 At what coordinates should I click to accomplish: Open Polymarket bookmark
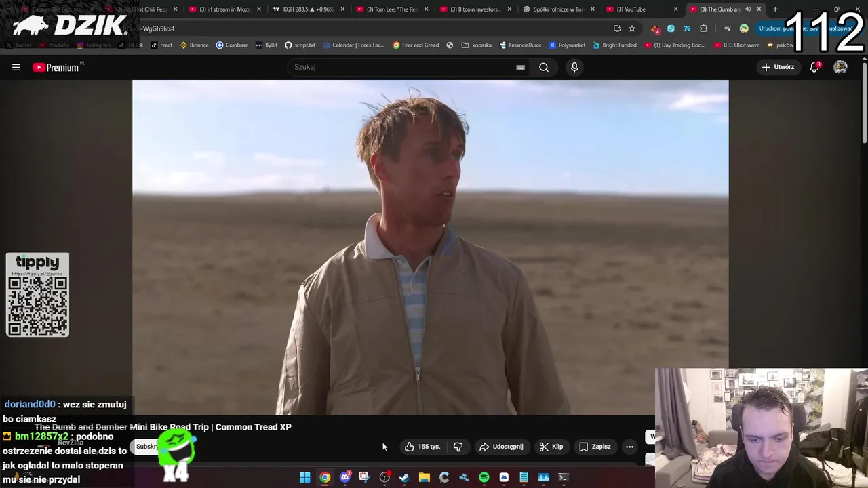(x=567, y=45)
